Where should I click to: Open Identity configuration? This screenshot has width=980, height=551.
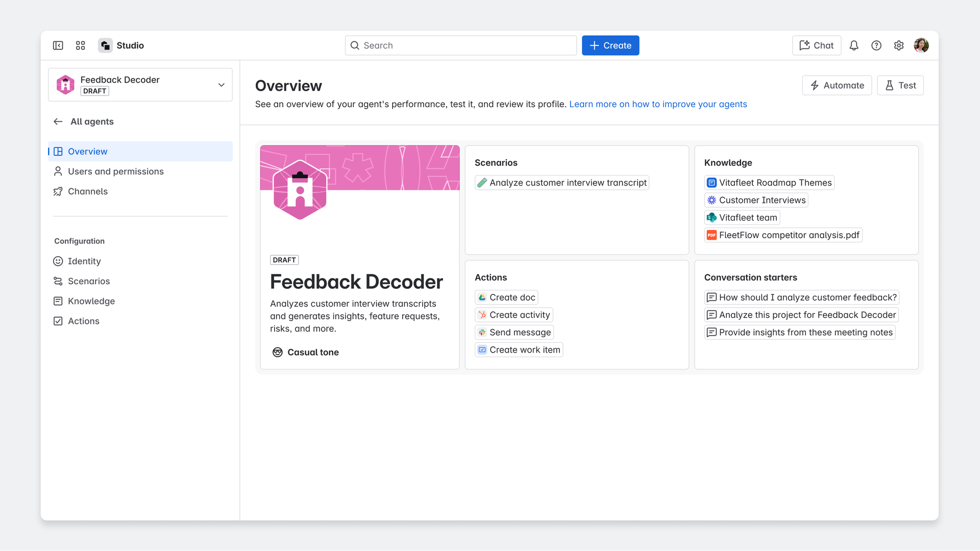(140, 261)
